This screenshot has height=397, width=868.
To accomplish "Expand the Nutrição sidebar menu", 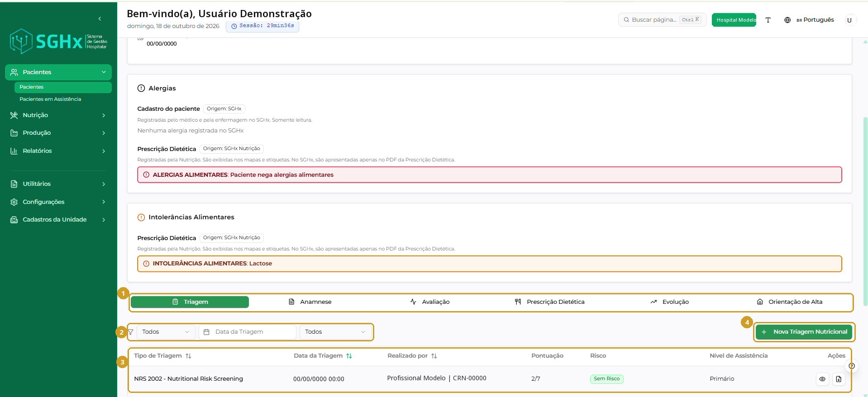I will point(58,115).
